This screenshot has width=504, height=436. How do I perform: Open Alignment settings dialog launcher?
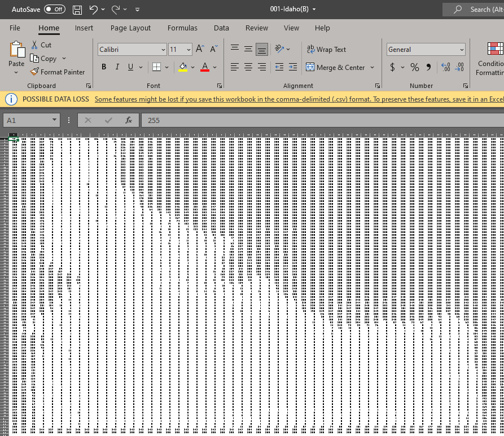(378, 86)
